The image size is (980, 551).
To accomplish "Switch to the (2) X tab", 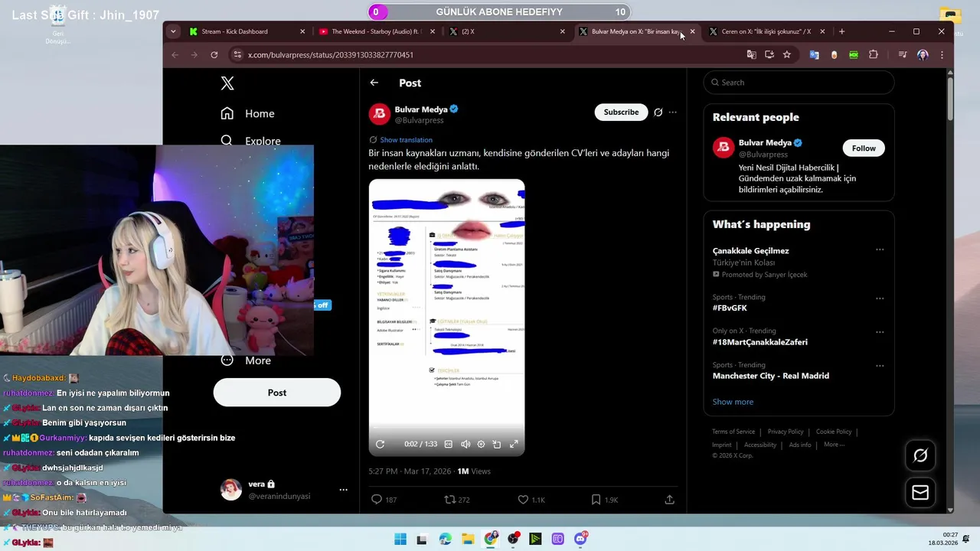I will pyautogui.click(x=505, y=31).
